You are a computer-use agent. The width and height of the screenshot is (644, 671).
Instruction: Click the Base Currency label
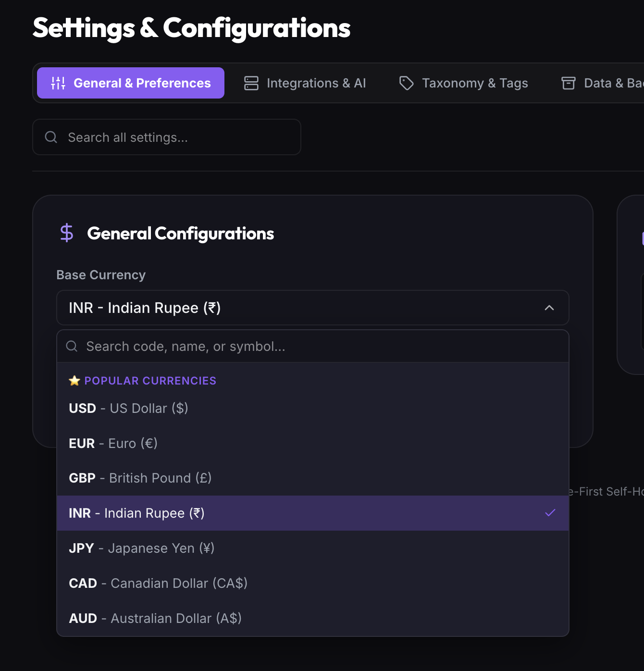(101, 275)
